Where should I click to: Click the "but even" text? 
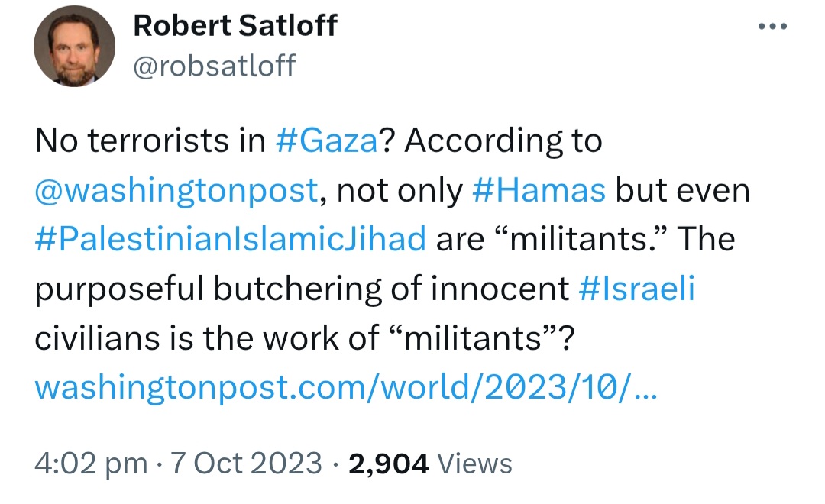683,190
